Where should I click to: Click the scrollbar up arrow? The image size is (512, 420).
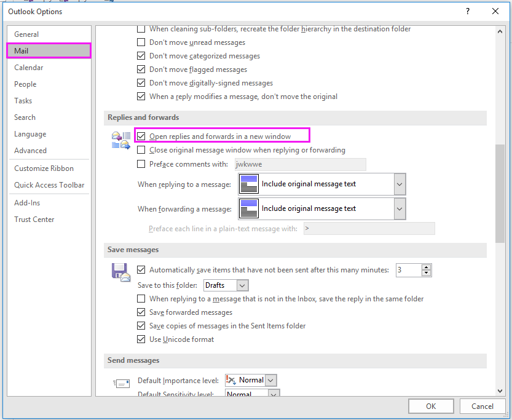pyautogui.click(x=500, y=32)
